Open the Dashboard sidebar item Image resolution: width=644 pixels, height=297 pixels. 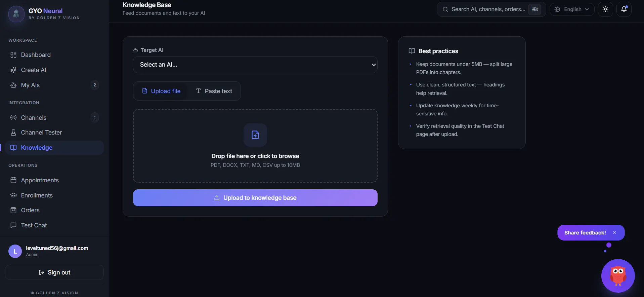tap(54, 55)
